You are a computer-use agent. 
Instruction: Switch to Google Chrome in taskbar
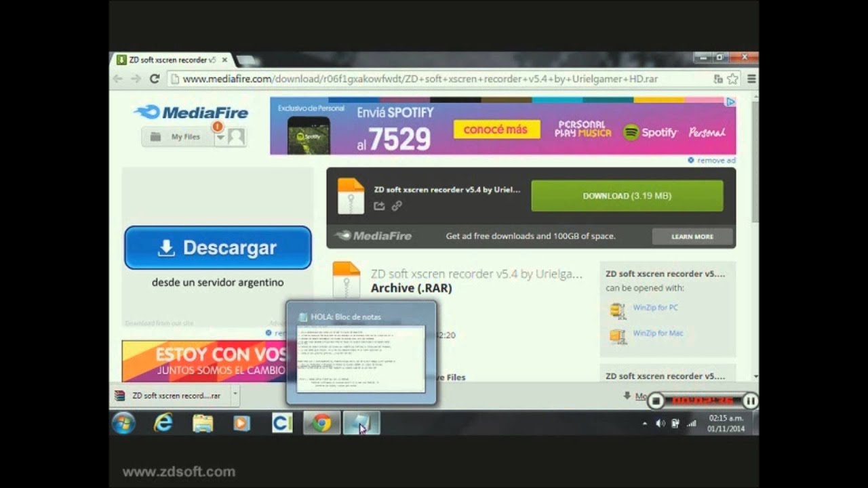click(x=321, y=424)
